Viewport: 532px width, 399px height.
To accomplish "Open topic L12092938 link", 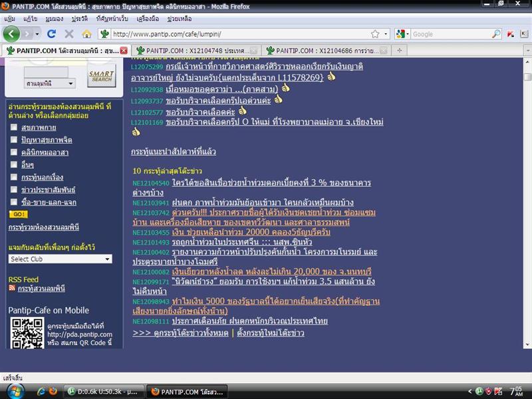I will [x=222, y=89].
